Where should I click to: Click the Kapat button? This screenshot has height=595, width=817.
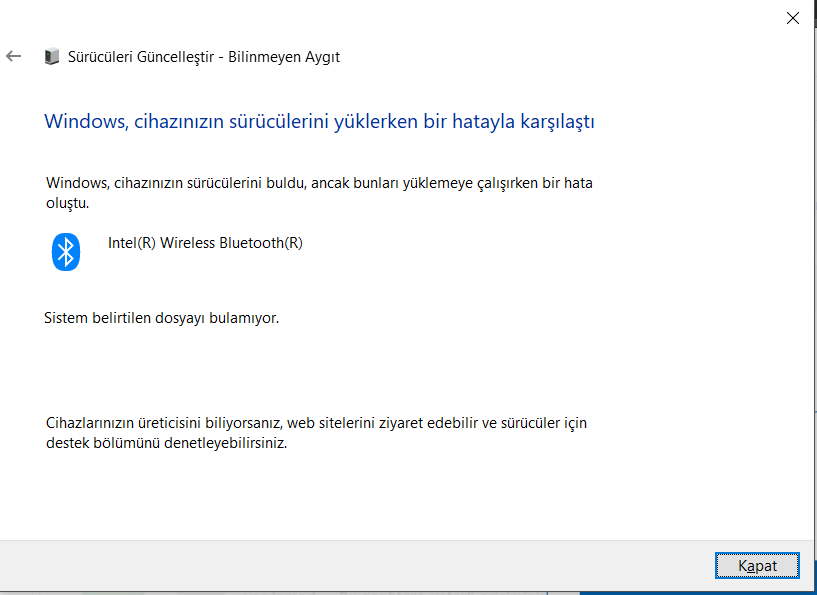pyautogui.click(x=757, y=565)
